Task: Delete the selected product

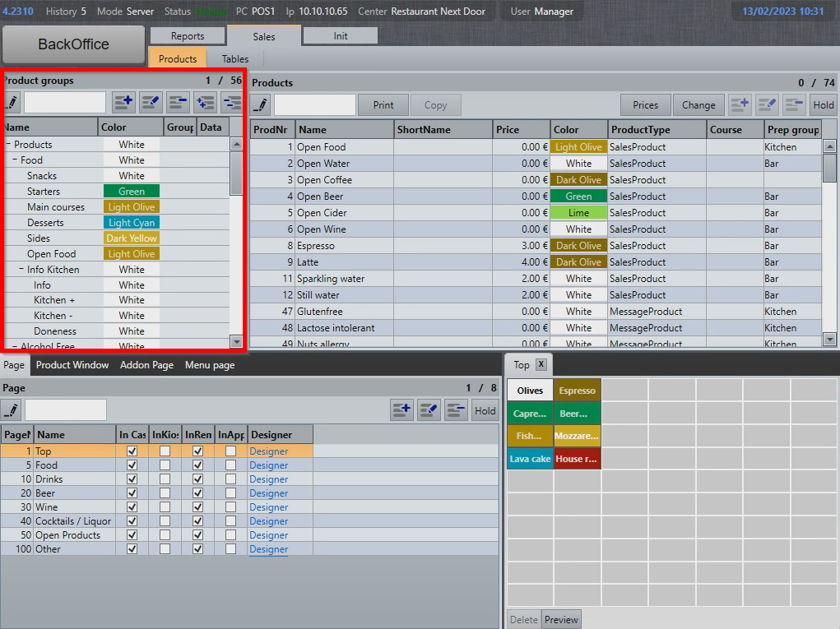Action: (794, 104)
